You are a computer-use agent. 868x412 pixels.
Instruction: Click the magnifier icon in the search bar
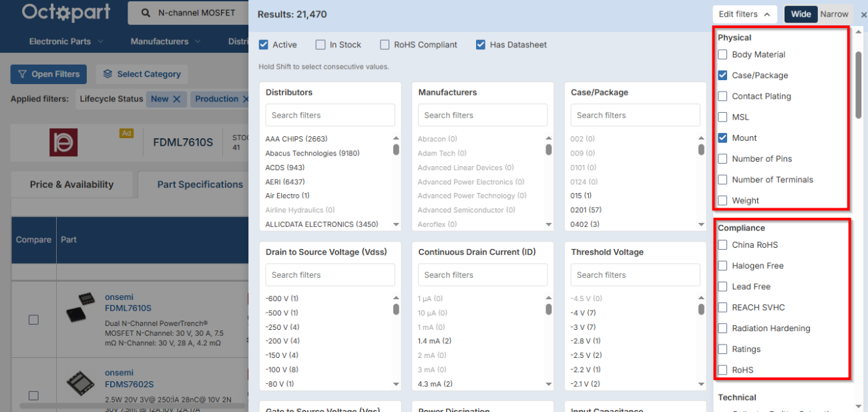coord(144,13)
